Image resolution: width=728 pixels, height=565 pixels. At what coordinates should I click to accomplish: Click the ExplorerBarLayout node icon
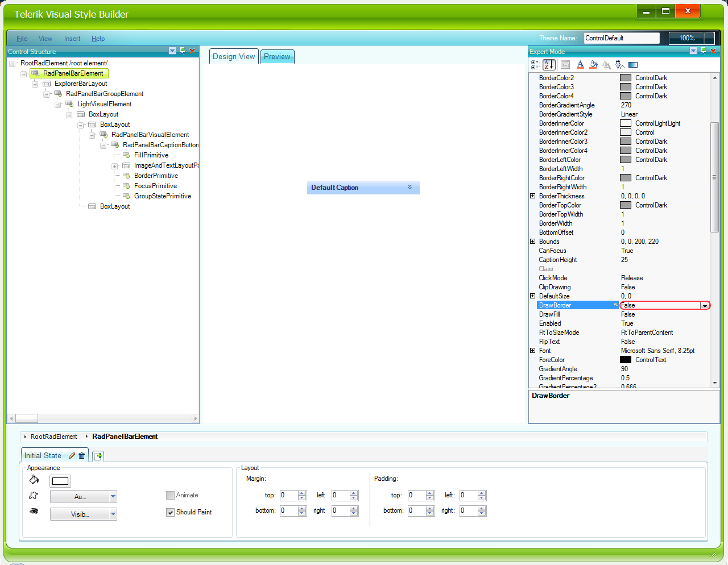click(47, 84)
